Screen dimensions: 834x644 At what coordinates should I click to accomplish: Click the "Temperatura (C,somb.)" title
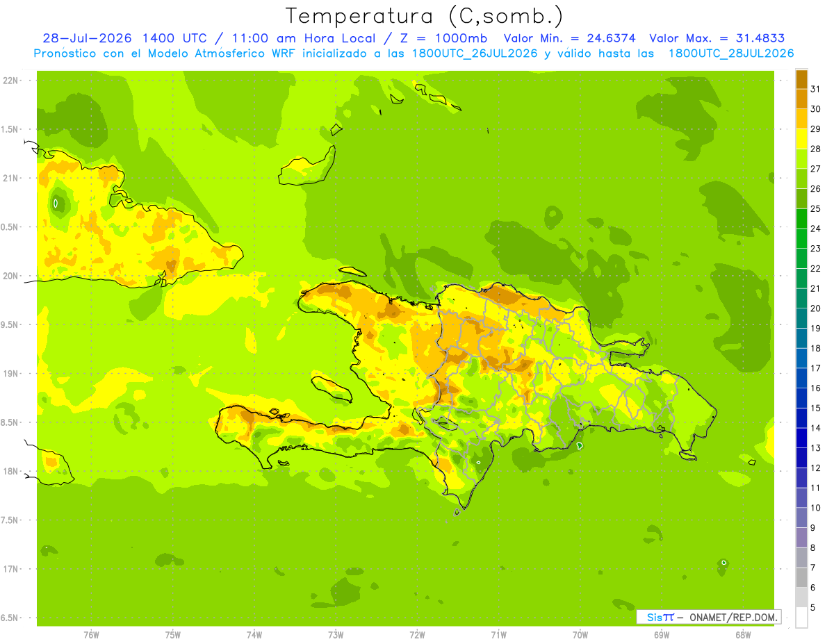[x=425, y=16]
